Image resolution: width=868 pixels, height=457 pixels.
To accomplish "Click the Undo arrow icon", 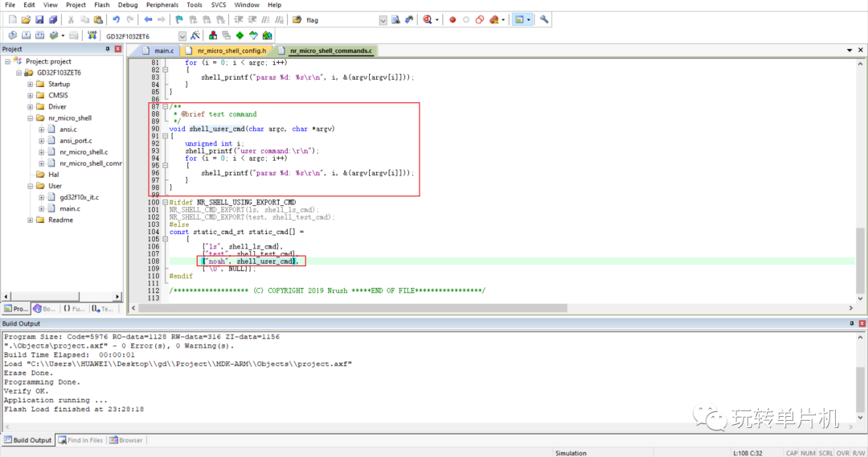I will (x=117, y=19).
